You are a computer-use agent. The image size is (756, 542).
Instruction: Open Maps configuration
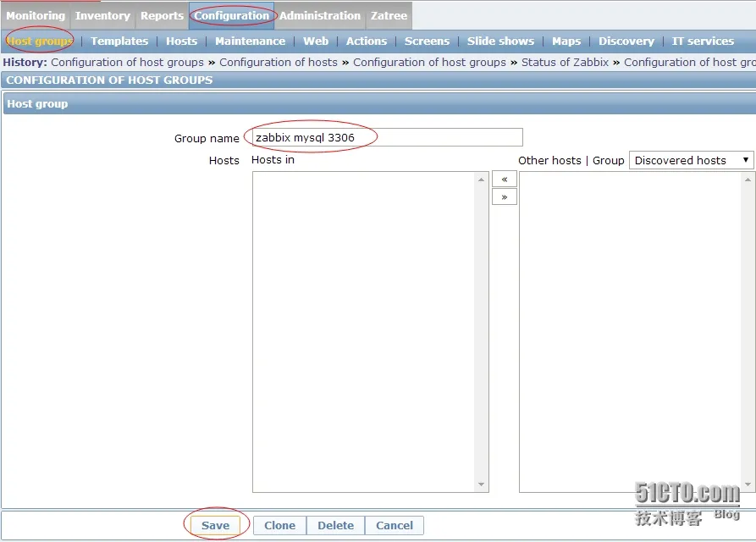pos(566,41)
